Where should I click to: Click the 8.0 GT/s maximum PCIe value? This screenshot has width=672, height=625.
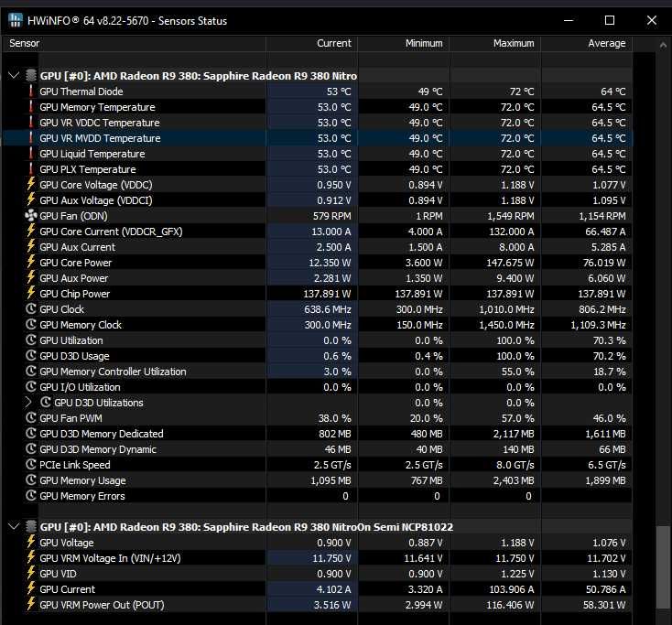pyautogui.click(x=516, y=465)
